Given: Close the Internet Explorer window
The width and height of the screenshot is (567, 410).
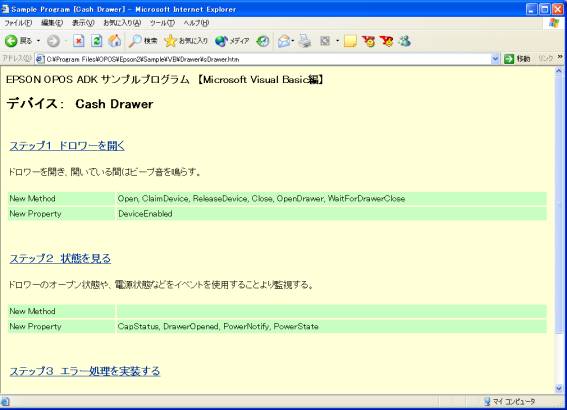Looking at the screenshot, I should click(x=558, y=9).
